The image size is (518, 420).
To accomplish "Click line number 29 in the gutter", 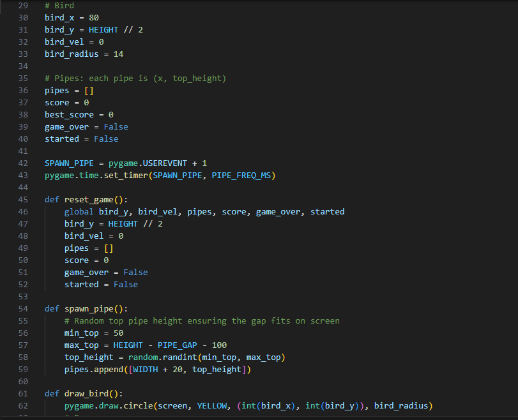I will tap(24, 6).
